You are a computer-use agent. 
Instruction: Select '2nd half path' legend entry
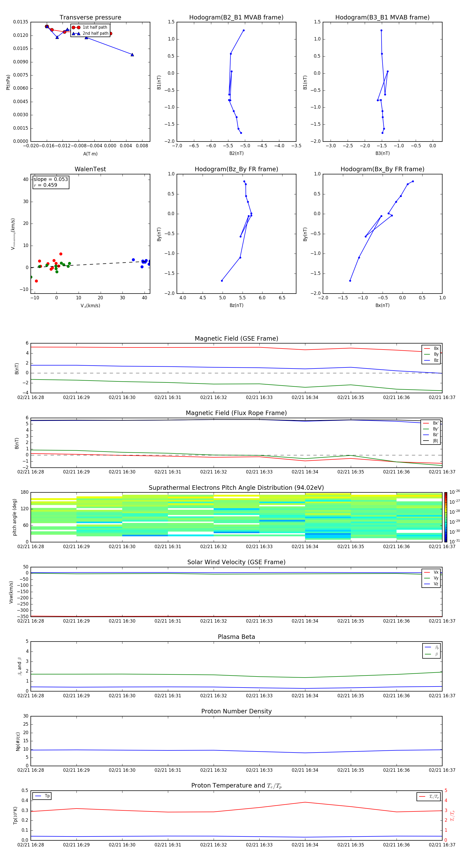coord(90,33)
